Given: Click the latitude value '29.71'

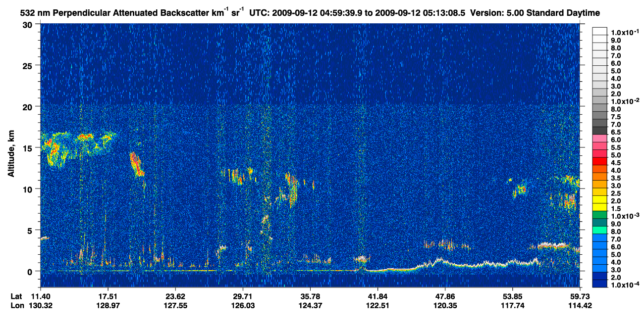Looking at the screenshot, I should click(242, 296).
